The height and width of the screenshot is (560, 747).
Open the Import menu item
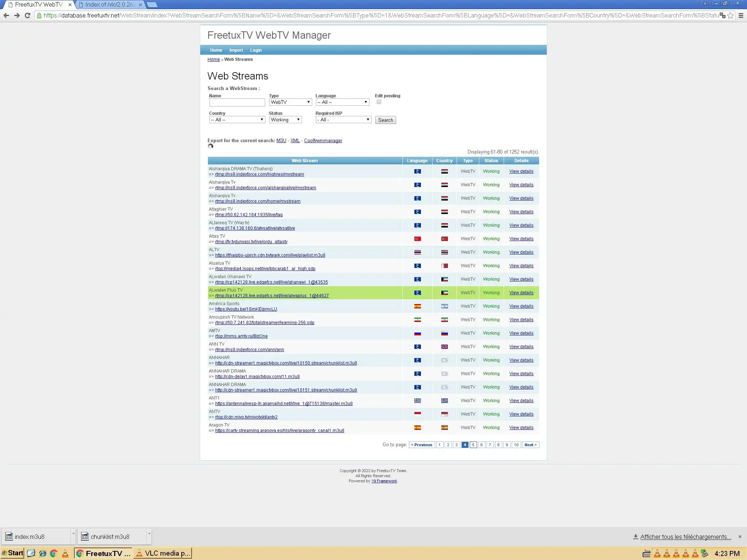point(236,50)
